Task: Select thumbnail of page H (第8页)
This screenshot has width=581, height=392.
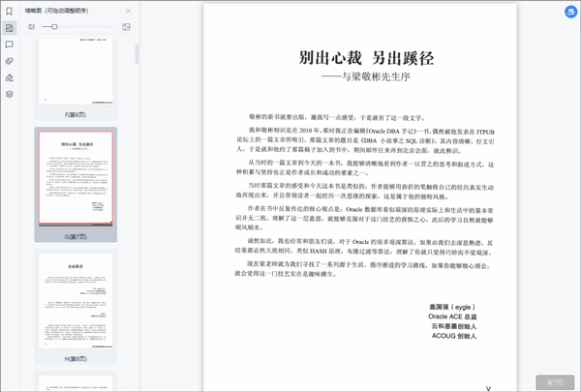Action: pos(76,300)
